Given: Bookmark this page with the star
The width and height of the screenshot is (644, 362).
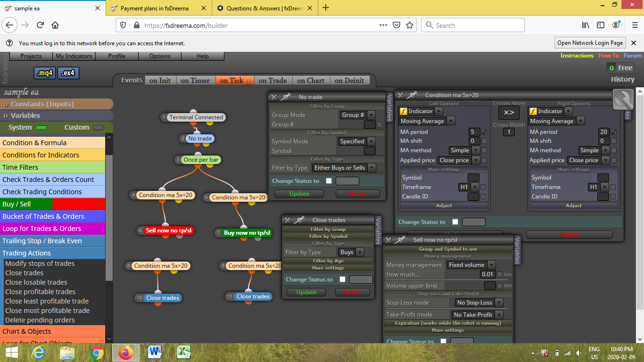Looking at the screenshot, I should (x=410, y=25).
